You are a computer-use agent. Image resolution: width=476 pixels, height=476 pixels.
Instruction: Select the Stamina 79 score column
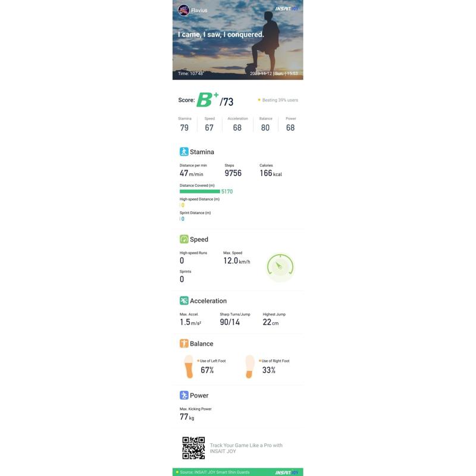tap(184, 124)
